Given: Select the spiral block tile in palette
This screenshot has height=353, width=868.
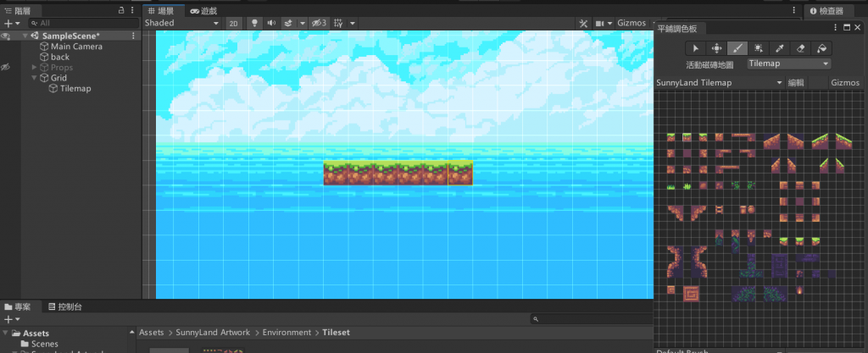Looking at the screenshot, I should click(690, 294).
